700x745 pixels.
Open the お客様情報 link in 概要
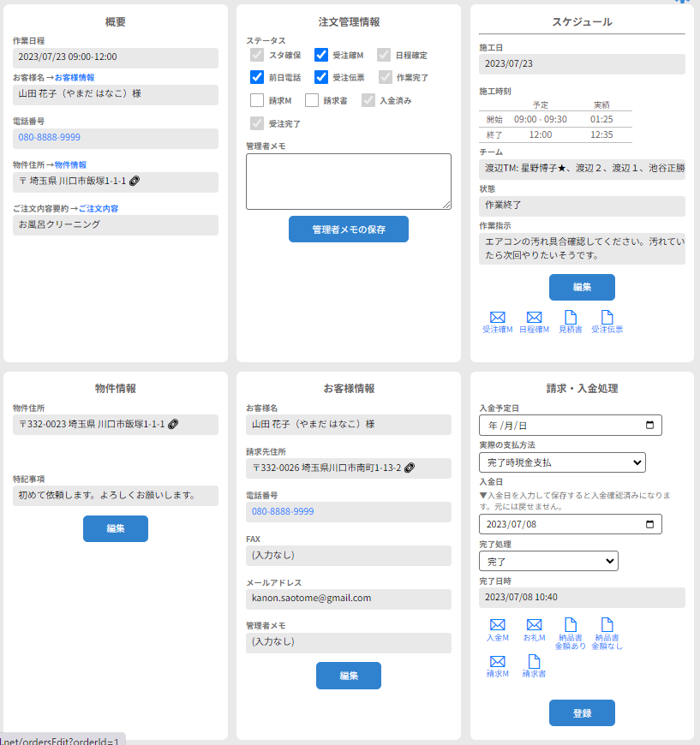pos(75,78)
